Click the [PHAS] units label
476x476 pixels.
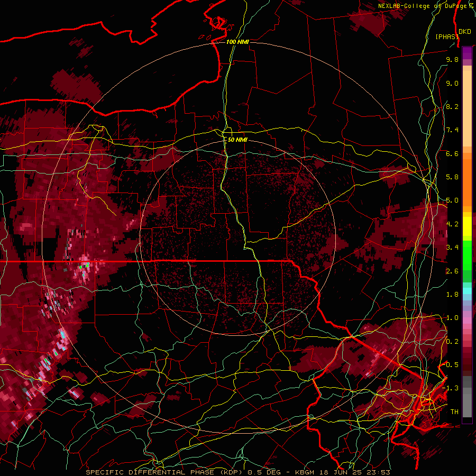click(x=447, y=36)
